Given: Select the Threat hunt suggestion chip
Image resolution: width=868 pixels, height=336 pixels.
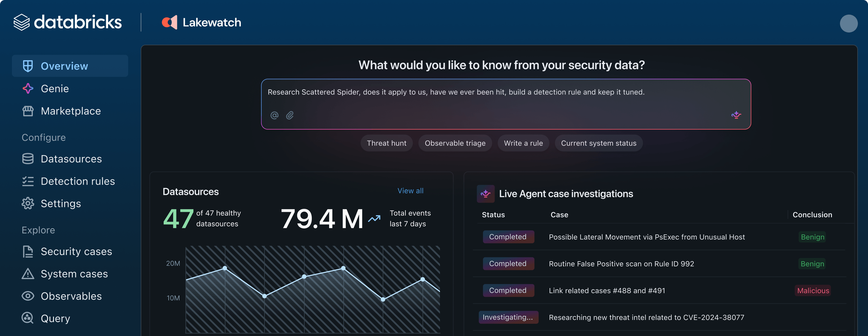Looking at the screenshot, I should [x=387, y=143].
